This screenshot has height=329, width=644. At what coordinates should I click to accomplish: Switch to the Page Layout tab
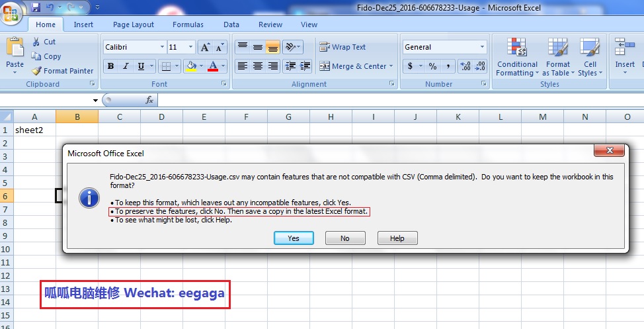pos(134,24)
